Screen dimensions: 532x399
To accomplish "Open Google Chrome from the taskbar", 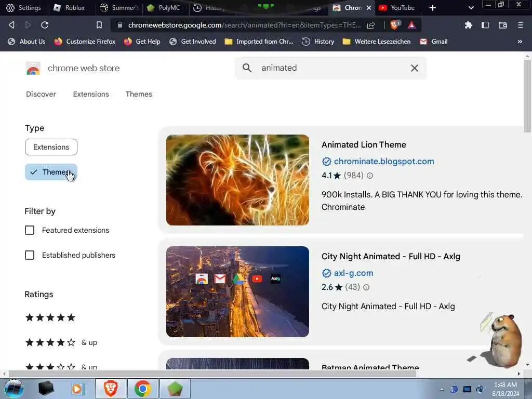I will tap(142, 389).
